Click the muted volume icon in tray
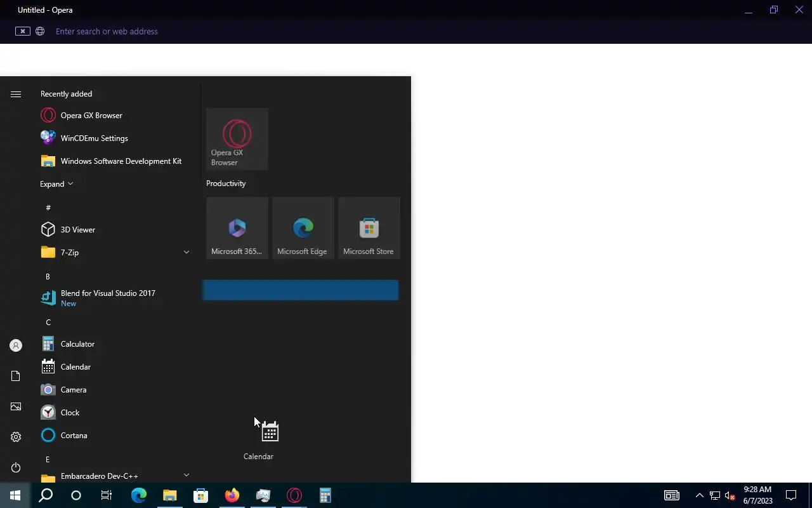 click(730, 496)
